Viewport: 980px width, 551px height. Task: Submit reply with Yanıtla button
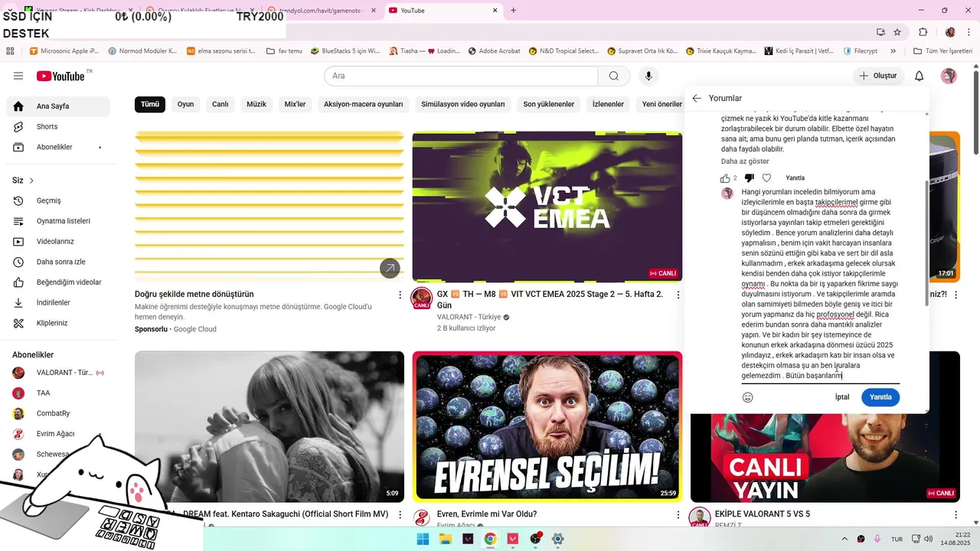[x=880, y=397]
